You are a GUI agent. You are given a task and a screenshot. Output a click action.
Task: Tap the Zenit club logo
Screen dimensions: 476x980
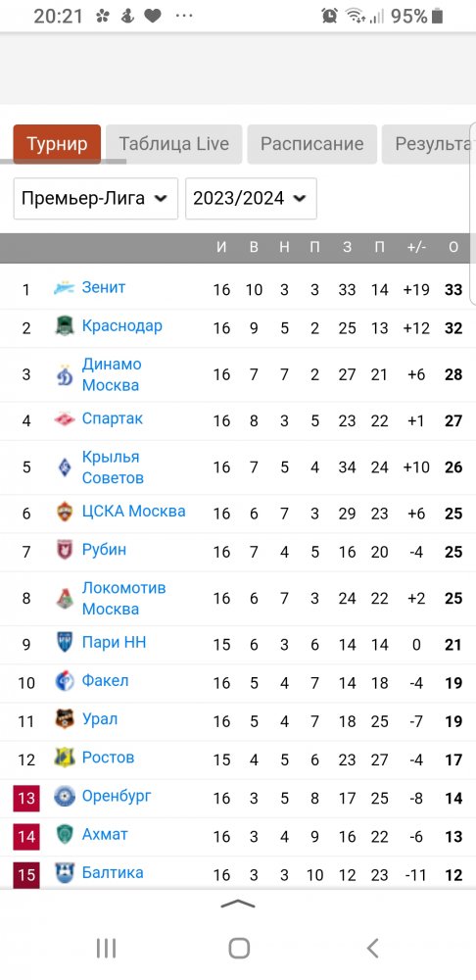point(65,289)
